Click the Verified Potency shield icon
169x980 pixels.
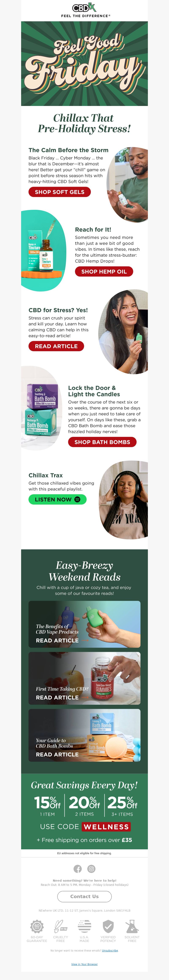108,926
